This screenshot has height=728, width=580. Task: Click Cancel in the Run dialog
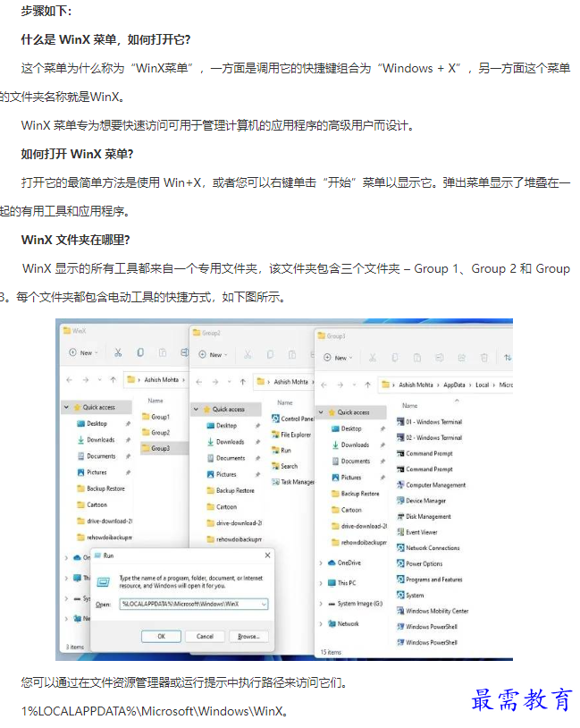pos(205,636)
